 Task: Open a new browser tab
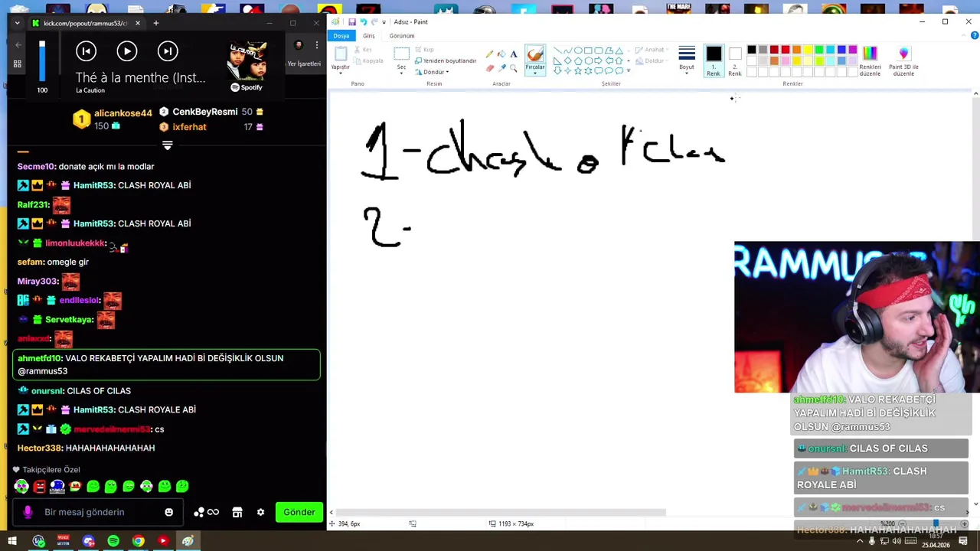(155, 23)
